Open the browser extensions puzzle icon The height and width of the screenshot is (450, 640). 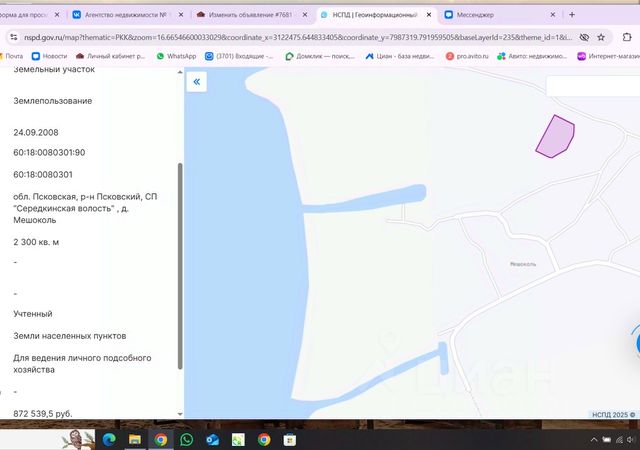[627, 37]
